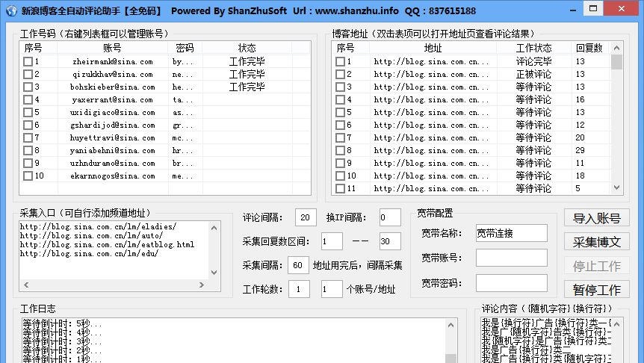Click the 采集回复数区间 maximum field showing 30
The width and height of the screenshot is (644, 363).
point(390,241)
